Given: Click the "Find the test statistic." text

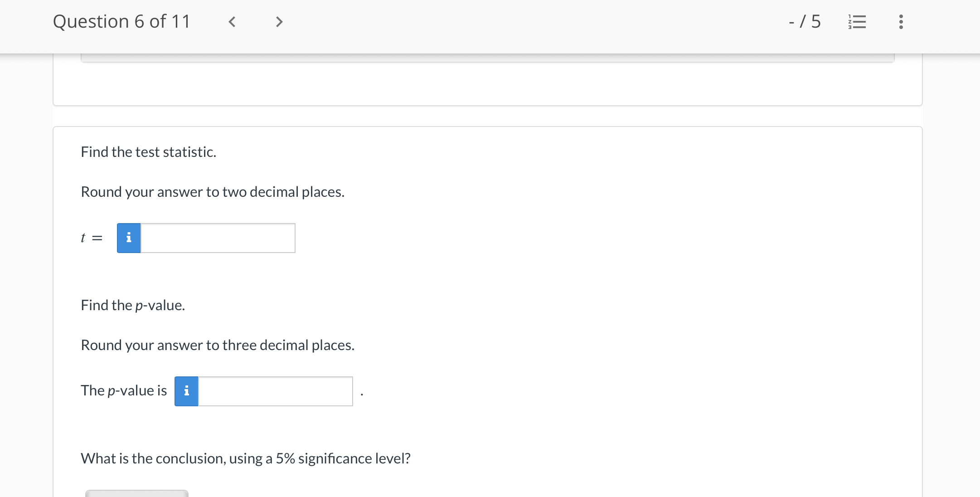Looking at the screenshot, I should click(148, 152).
